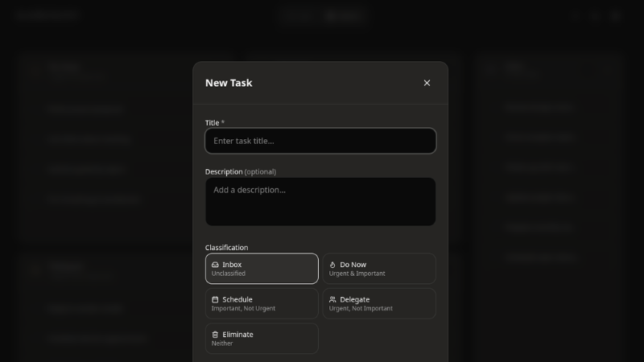The image size is (644, 362).
Task: Click the Classification section label
Action: click(x=226, y=248)
